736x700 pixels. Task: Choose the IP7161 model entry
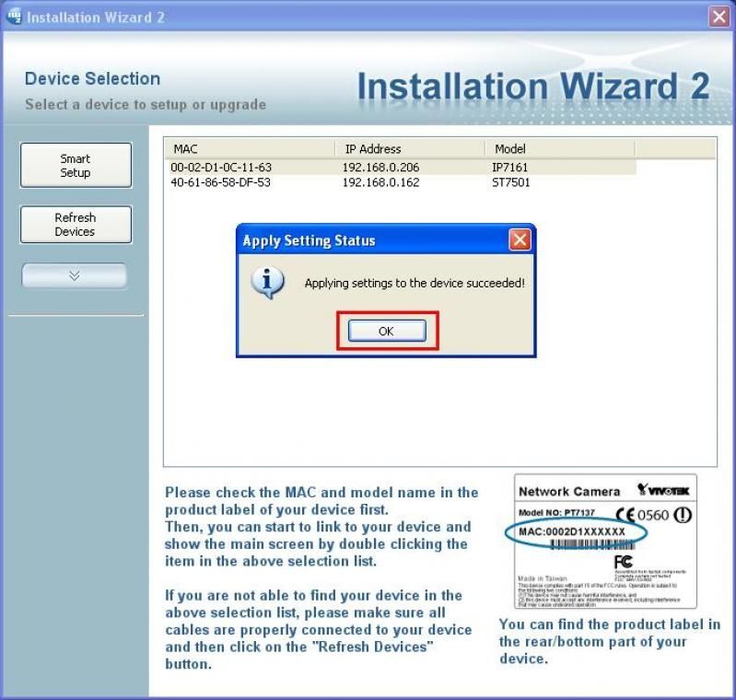point(510,168)
